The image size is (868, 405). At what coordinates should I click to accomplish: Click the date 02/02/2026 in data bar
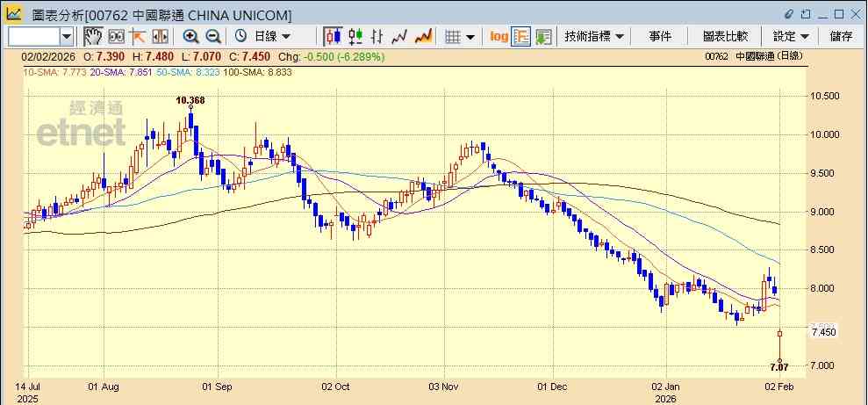pyautogui.click(x=47, y=56)
